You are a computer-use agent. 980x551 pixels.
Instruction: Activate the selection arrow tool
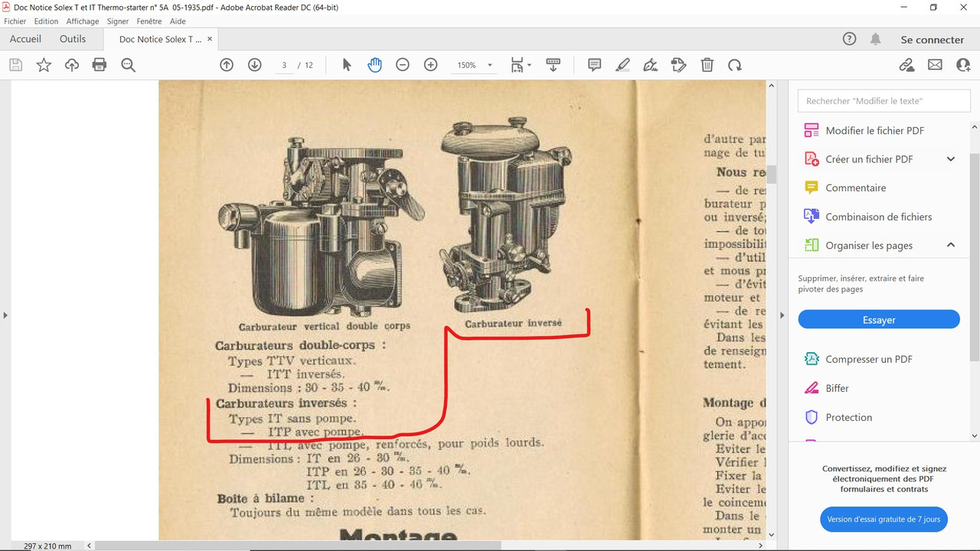pos(346,65)
